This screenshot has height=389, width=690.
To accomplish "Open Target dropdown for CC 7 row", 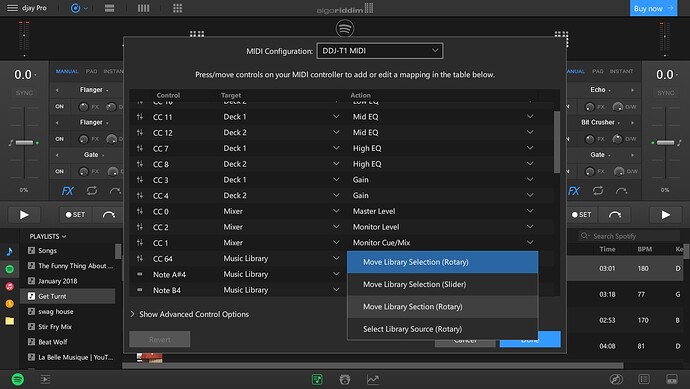I will coord(336,148).
